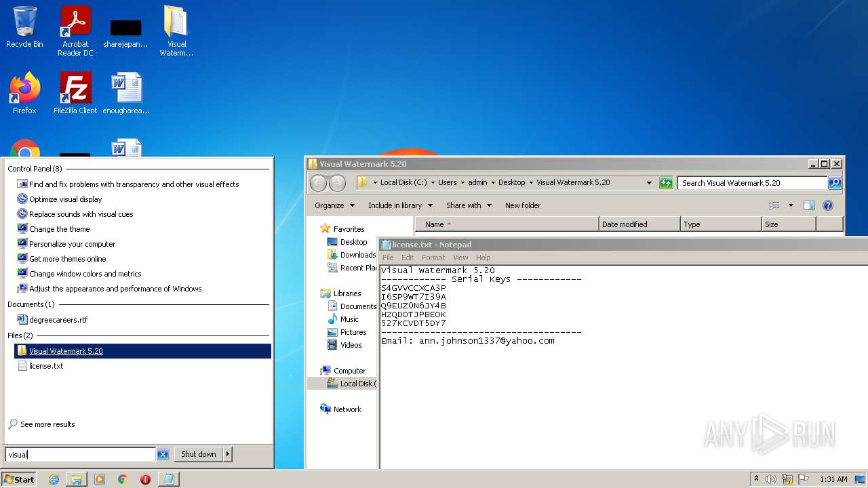Select Visual Watermark 5.20 search result

tap(142, 351)
